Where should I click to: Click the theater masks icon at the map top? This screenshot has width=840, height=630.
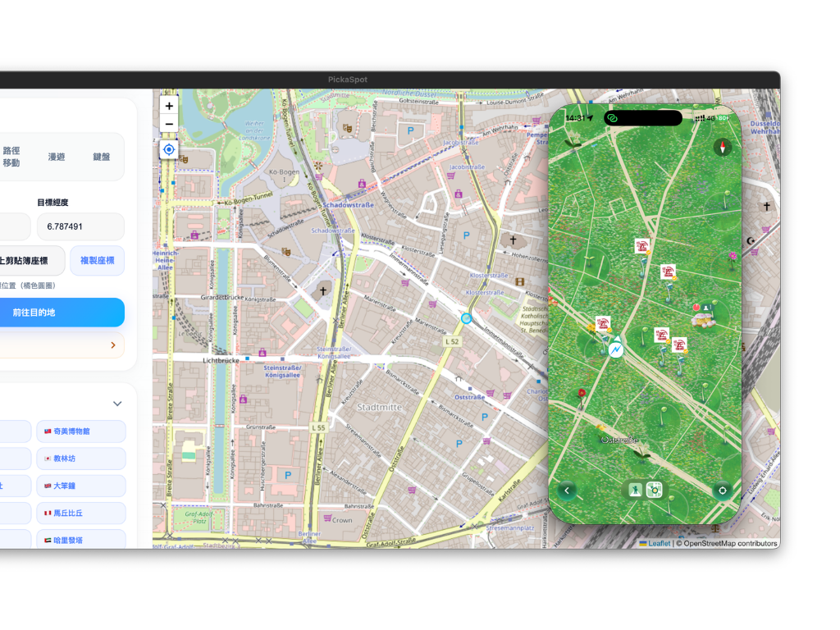click(x=347, y=127)
